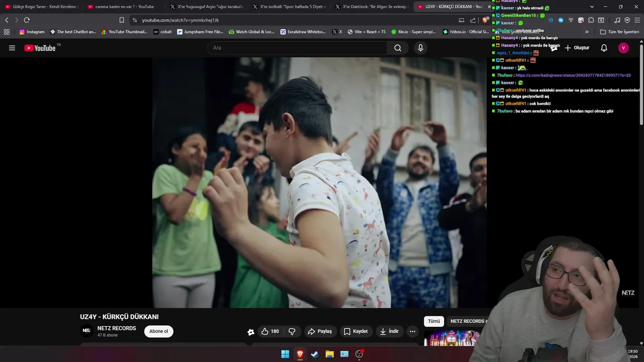This screenshot has height=362, width=644.
Task: Open the Brave Shields lion icon
Action: click(485, 20)
